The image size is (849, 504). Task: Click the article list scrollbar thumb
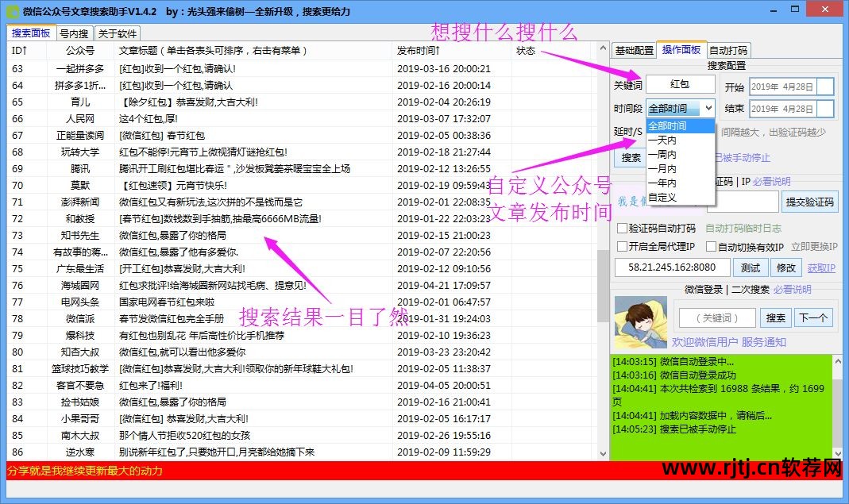click(603, 285)
